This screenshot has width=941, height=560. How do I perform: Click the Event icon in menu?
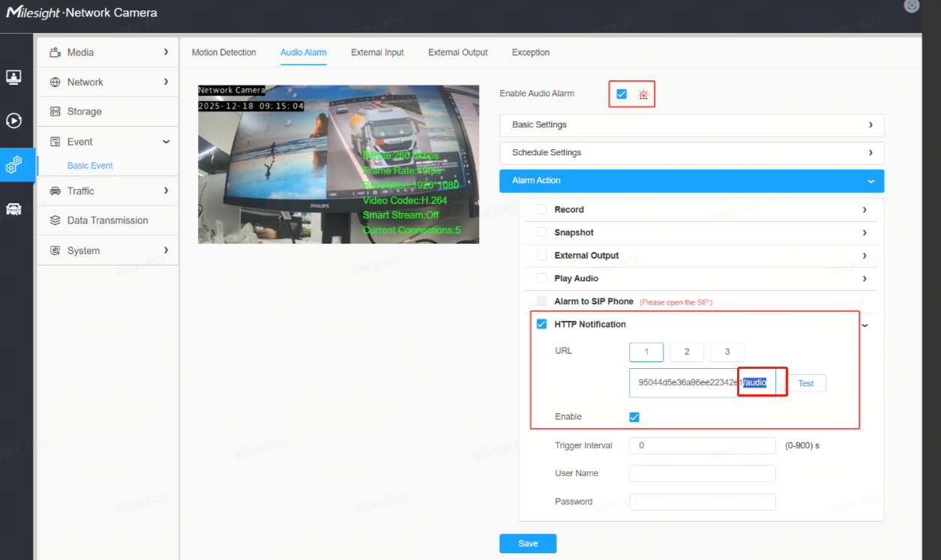click(x=55, y=142)
